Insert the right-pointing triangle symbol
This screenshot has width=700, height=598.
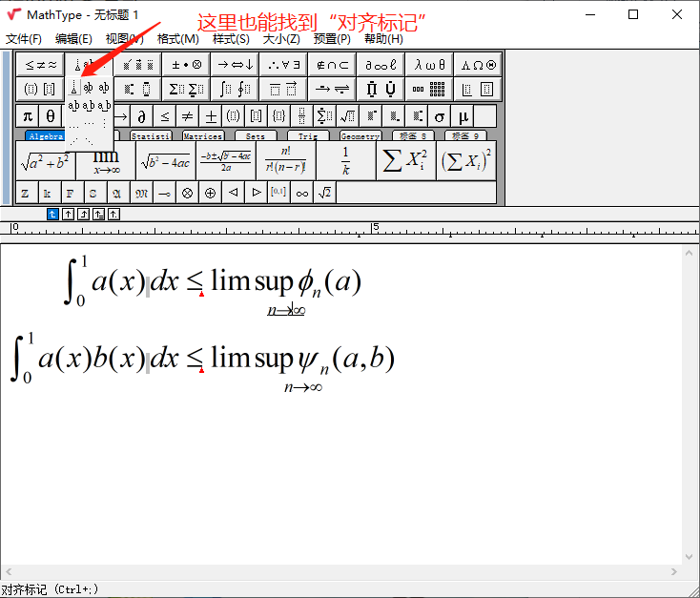point(256,193)
